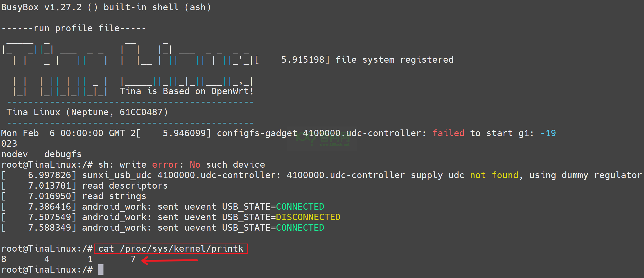Click the "file system registered" kernel message

(x=394, y=60)
